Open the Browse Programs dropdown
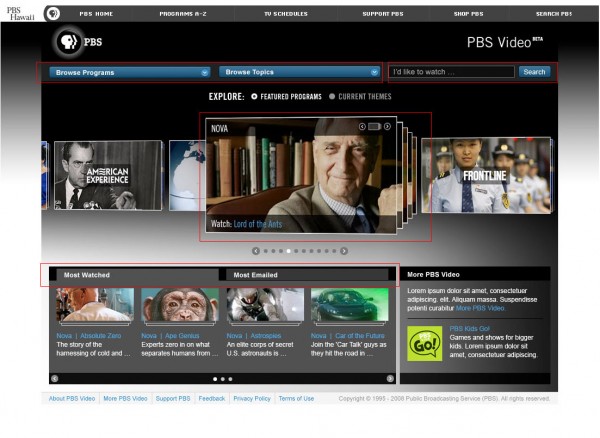Image resolution: width=600 pixels, height=438 pixels. (x=130, y=72)
